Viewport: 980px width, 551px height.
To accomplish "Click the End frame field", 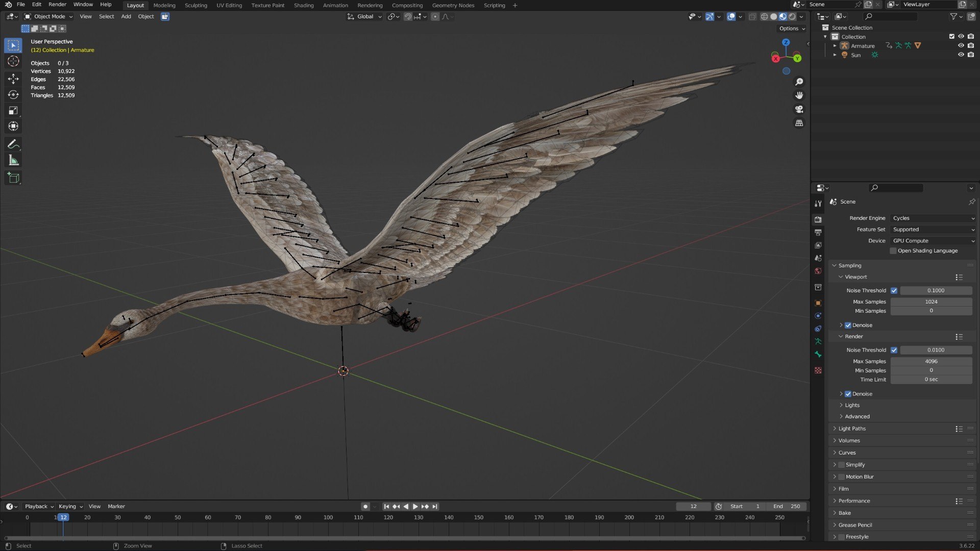I will click(x=786, y=507).
